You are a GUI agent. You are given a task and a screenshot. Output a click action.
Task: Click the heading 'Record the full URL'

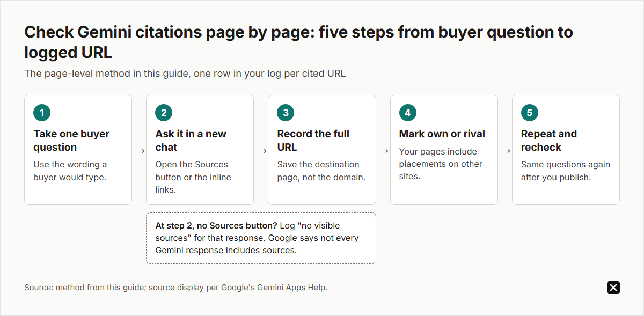pos(313,141)
